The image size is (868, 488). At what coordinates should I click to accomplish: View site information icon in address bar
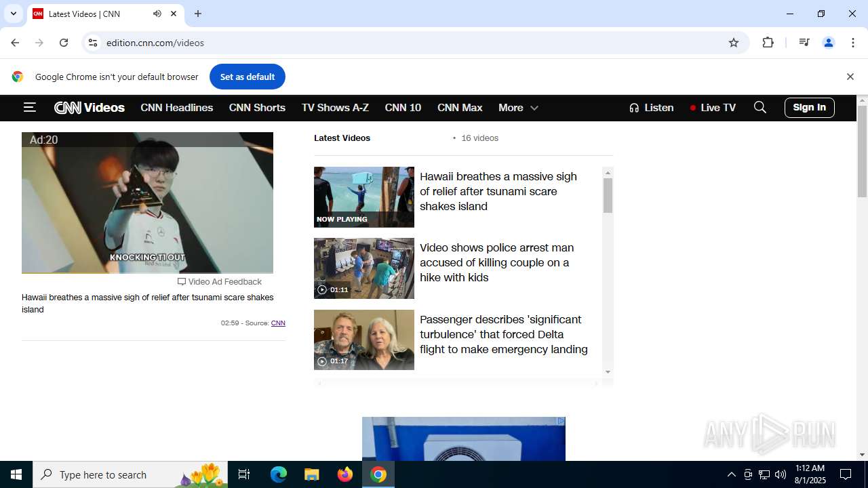point(93,43)
